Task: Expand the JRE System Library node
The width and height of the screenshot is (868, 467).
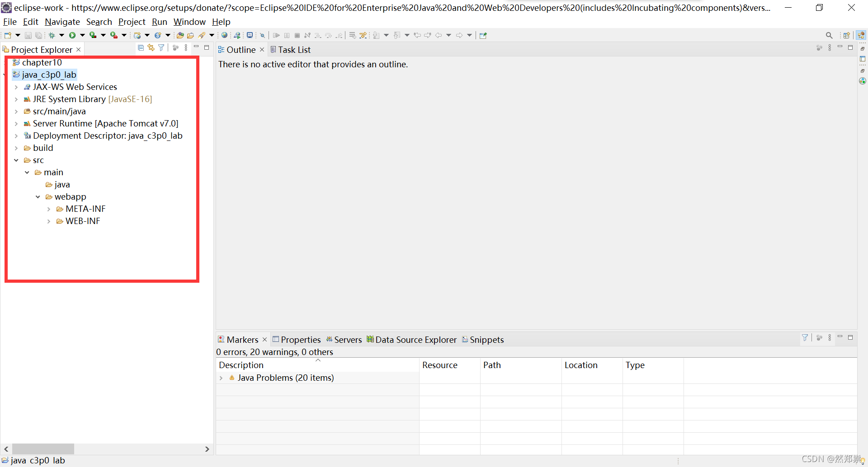Action: [x=17, y=99]
